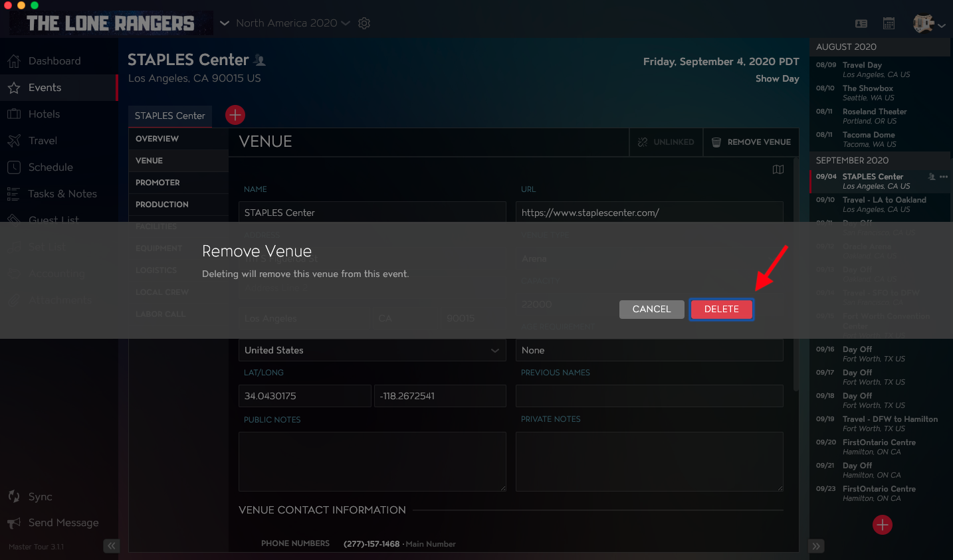This screenshot has height=560, width=953.
Task: Click the SEPTEMBER 2020 month header
Action: click(x=880, y=161)
